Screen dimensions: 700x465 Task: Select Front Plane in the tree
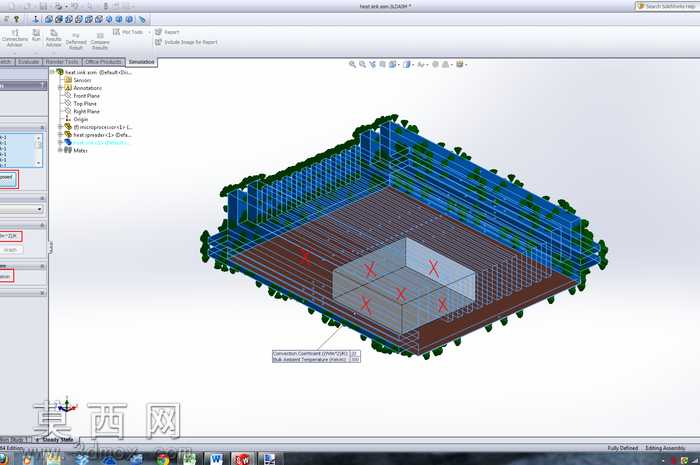pyautogui.click(x=82, y=95)
